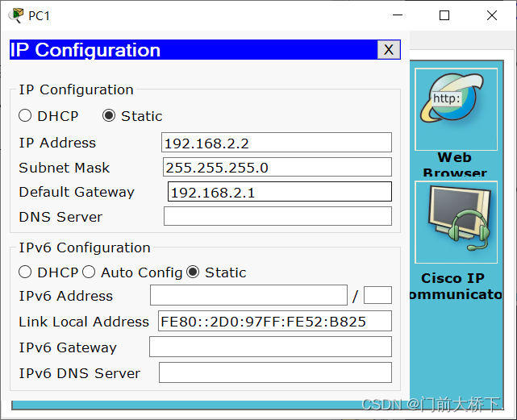The height and width of the screenshot is (420, 517).
Task: Click the IP Address field 192.168.2.2
Action: coord(277,143)
